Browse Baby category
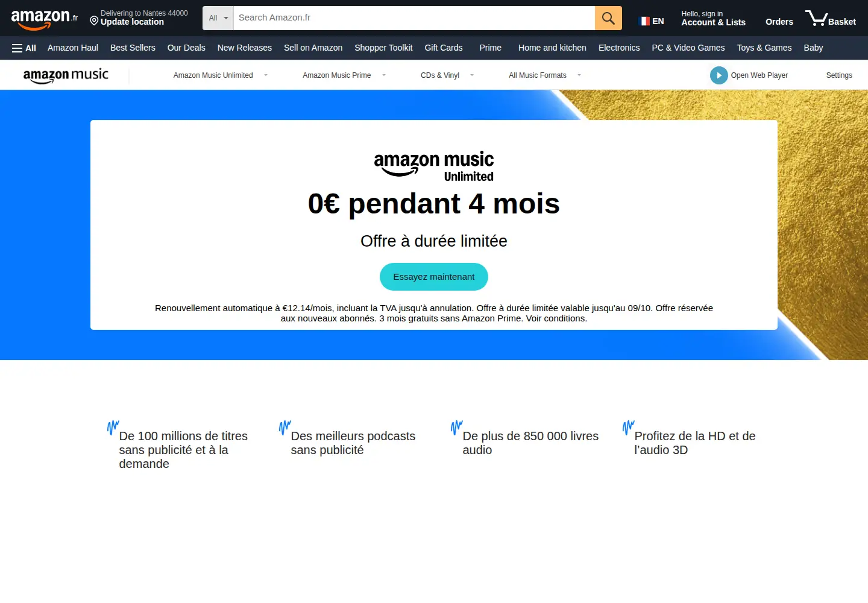 pos(813,48)
